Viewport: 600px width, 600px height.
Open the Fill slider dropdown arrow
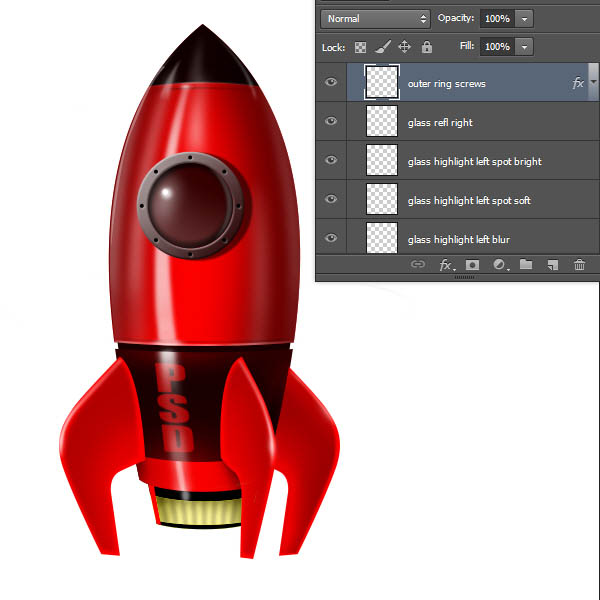(526, 47)
